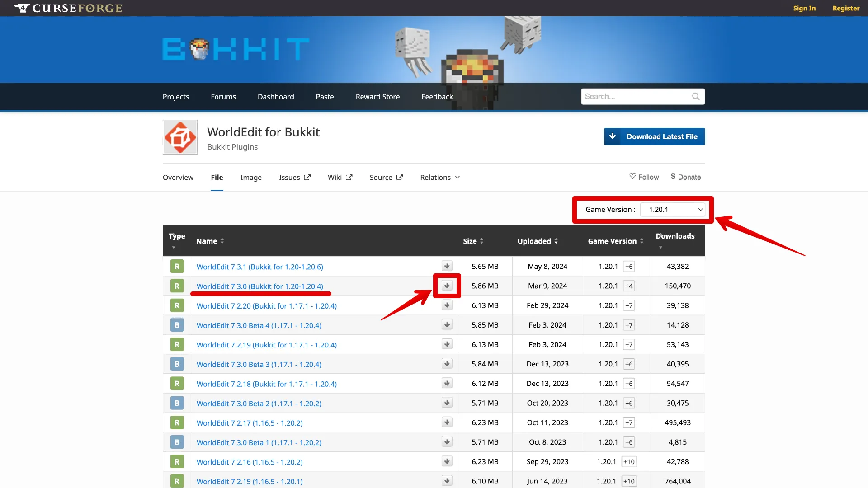Click the Download Latest File button
The width and height of the screenshot is (868, 488).
pos(654,136)
